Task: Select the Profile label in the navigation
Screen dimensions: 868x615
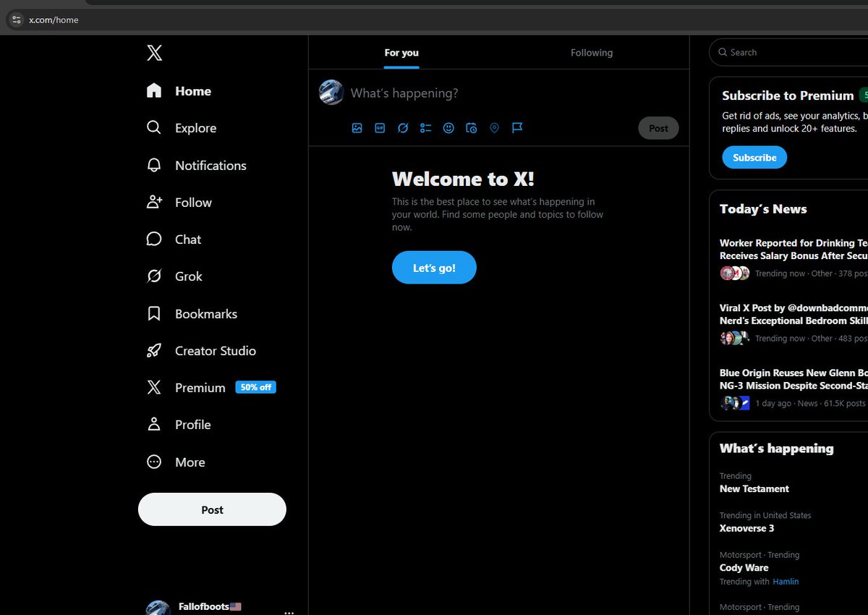Action: click(x=193, y=425)
